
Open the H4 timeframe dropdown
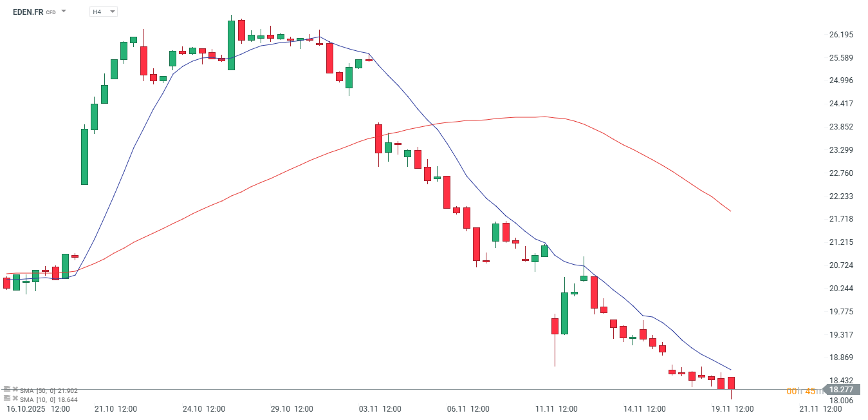(103, 12)
